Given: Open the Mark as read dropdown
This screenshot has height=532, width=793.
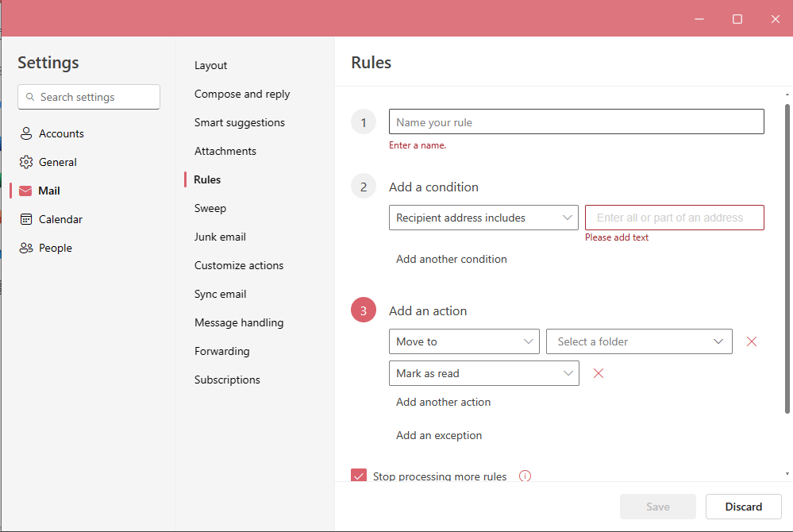Looking at the screenshot, I should pos(483,373).
